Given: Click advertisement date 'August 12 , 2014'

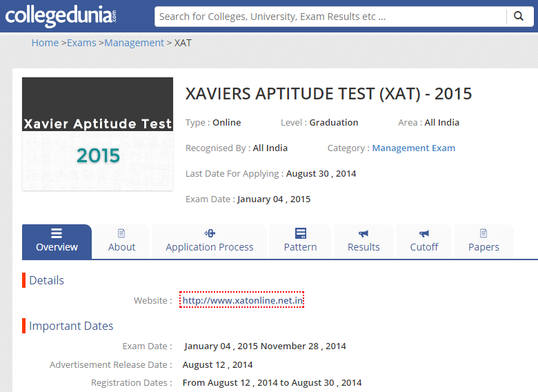Looking at the screenshot, I should click(x=217, y=364).
